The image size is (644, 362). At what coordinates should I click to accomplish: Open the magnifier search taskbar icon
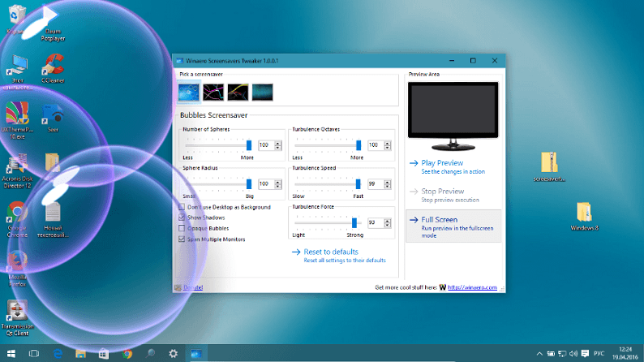[x=150, y=353]
